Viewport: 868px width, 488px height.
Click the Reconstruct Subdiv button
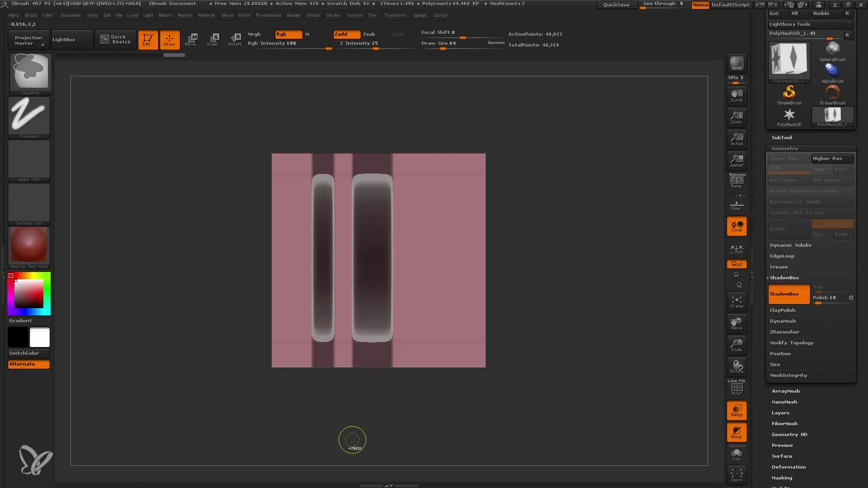pos(810,202)
